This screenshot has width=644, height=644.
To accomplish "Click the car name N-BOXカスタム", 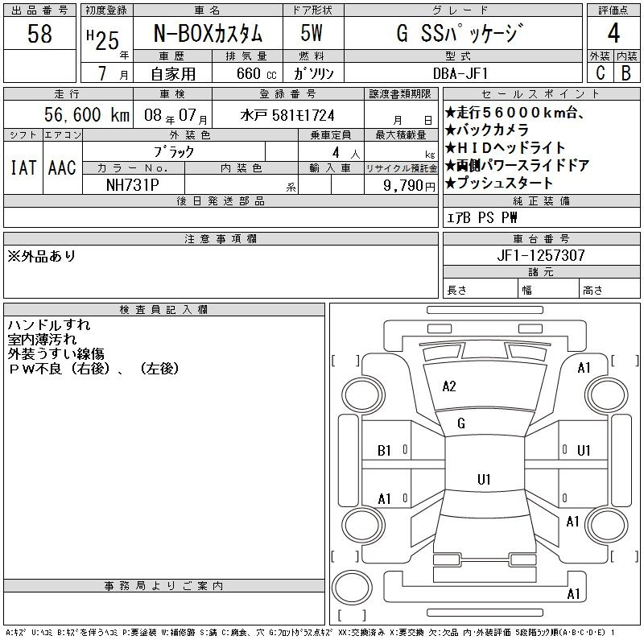I will 208,33.
